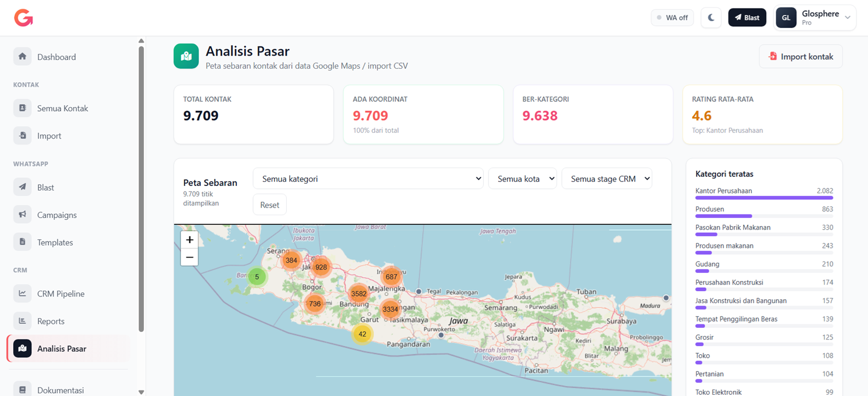The width and height of the screenshot is (868, 396).
Task: Click the Surabaya label on the map
Action: 621,321
